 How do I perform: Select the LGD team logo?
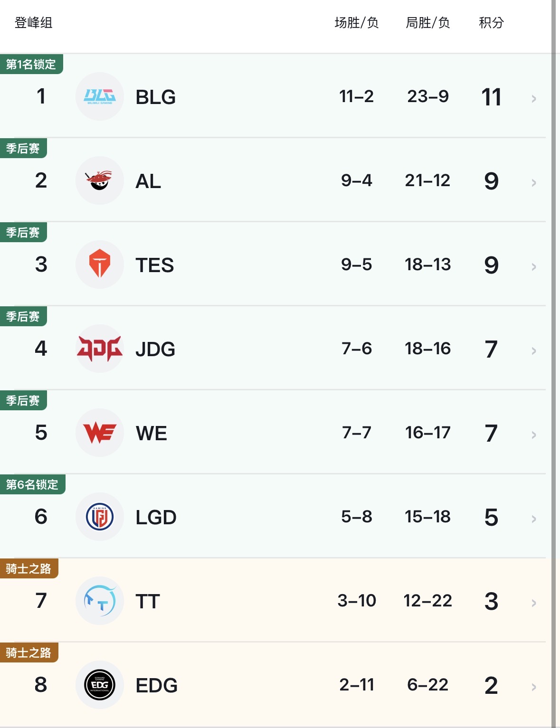pyautogui.click(x=100, y=517)
